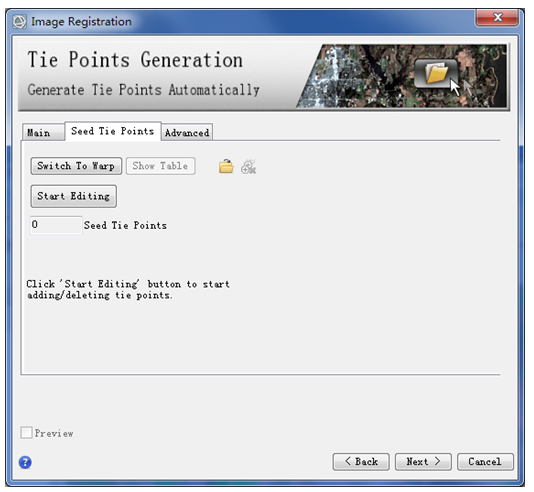Click the satellite image banner thumbnail

point(402,76)
